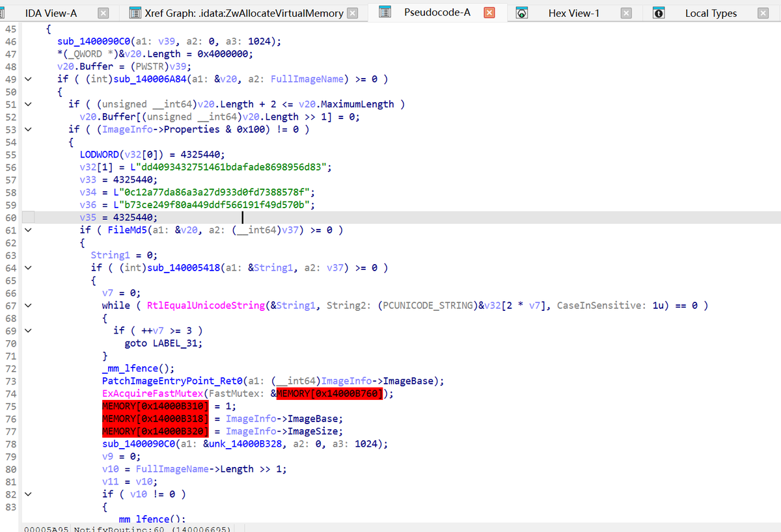This screenshot has width=781, height=532.
Task: Close the Local Types tab
Action: tap(763, 13)
